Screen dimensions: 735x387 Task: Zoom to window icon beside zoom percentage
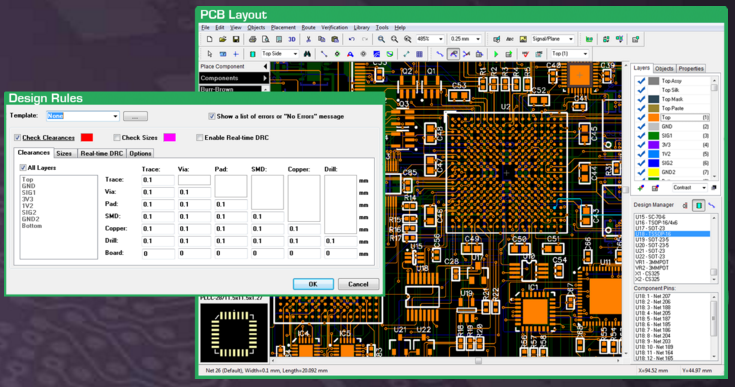(x=407, y=39)
